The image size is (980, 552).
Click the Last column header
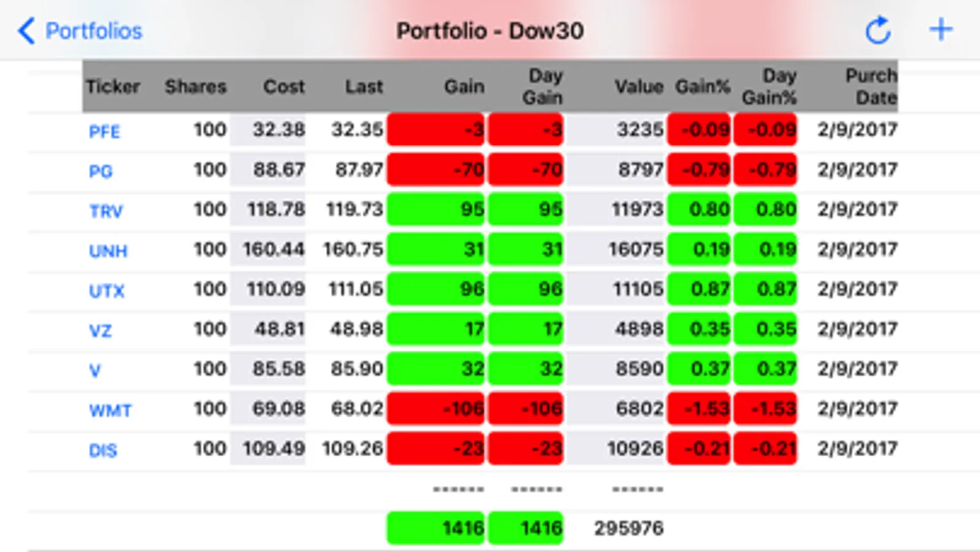[364, 86]
